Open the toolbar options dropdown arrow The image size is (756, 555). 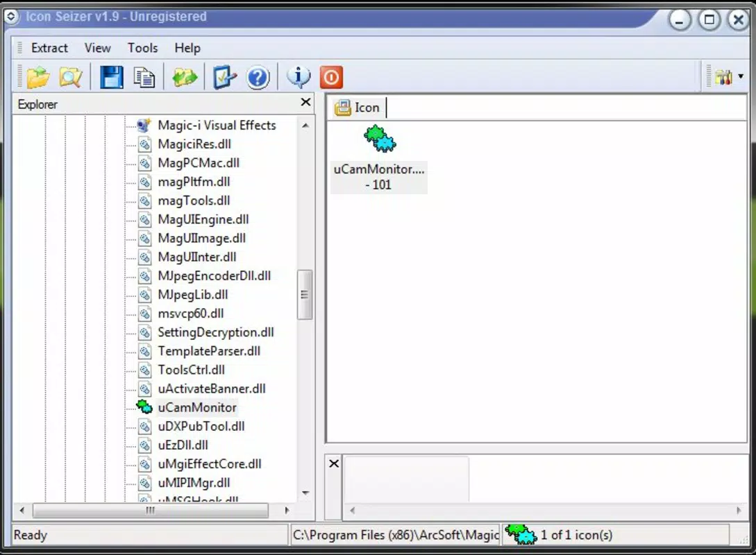(x=741, y=76)
